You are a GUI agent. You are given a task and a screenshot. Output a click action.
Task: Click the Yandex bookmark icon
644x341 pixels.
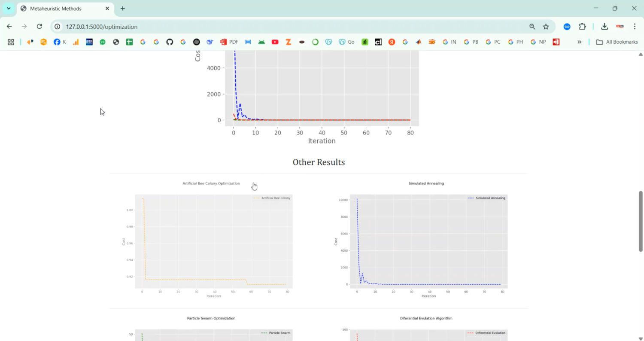click(392, 42)
